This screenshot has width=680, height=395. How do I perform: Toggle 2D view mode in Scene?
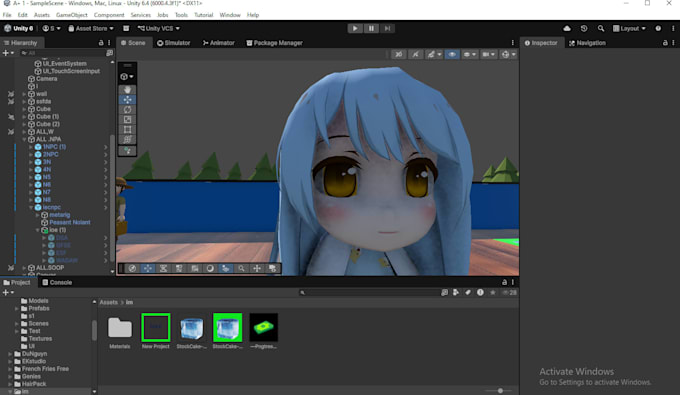[x=398, y=54]
